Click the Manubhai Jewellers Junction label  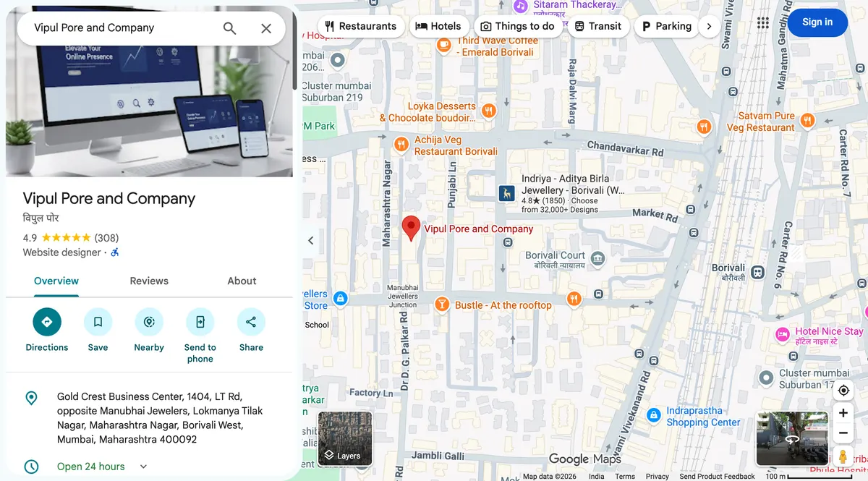click(x=403, y=296)
